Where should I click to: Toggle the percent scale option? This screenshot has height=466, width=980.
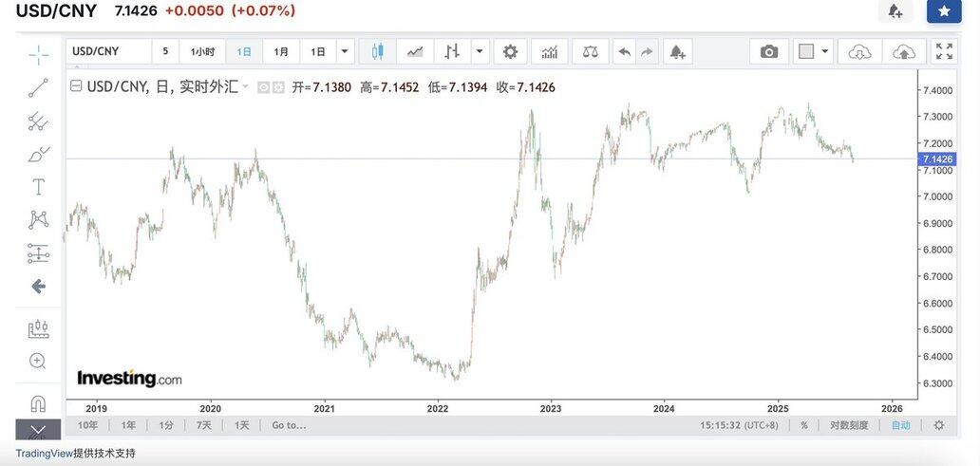pos(803,425)
